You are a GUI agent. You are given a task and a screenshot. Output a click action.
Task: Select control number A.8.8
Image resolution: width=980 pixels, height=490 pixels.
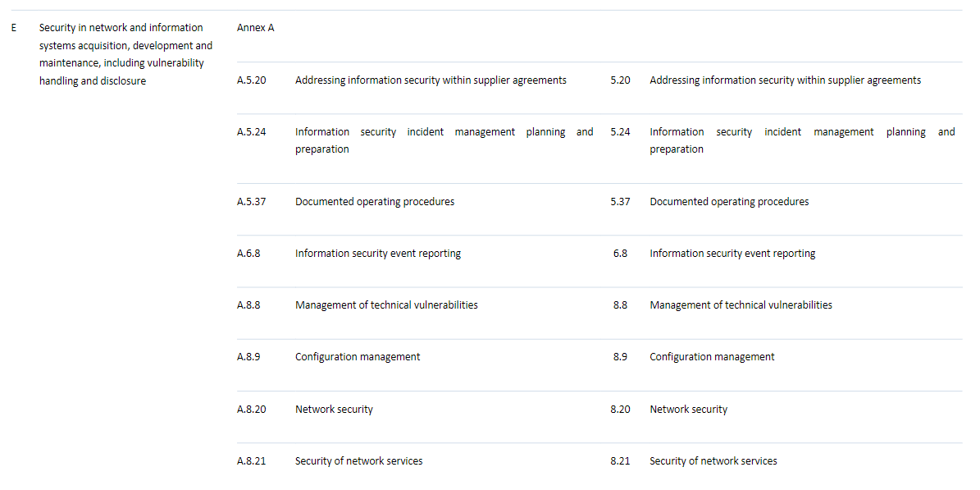point(248,305)
